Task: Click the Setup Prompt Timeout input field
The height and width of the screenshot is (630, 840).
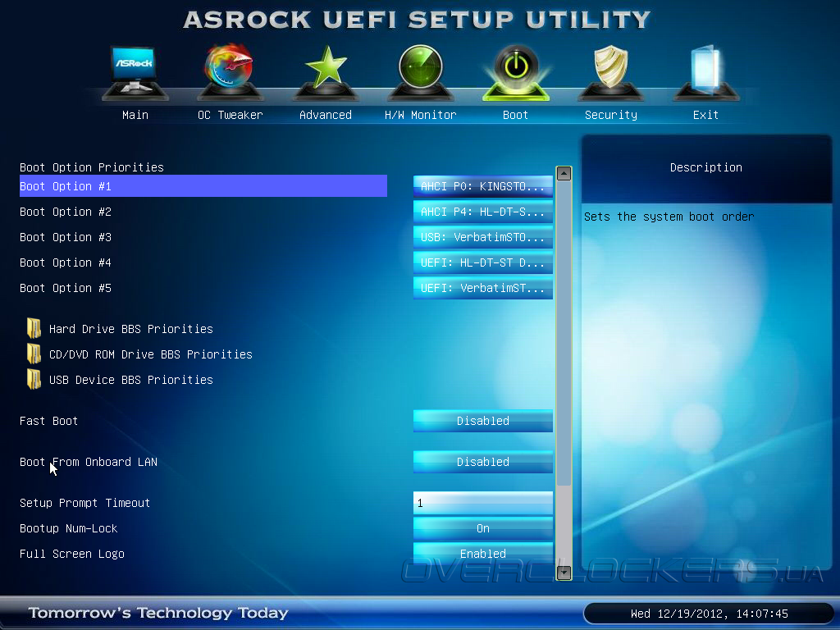Action: [x=482, y=503]
